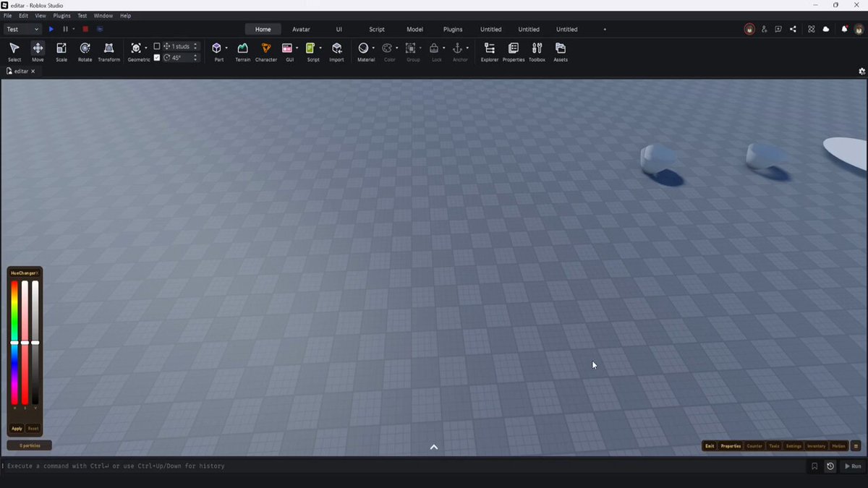868x488 pixels.
Task: Select the Transform tool
Action: pos(109,51)
